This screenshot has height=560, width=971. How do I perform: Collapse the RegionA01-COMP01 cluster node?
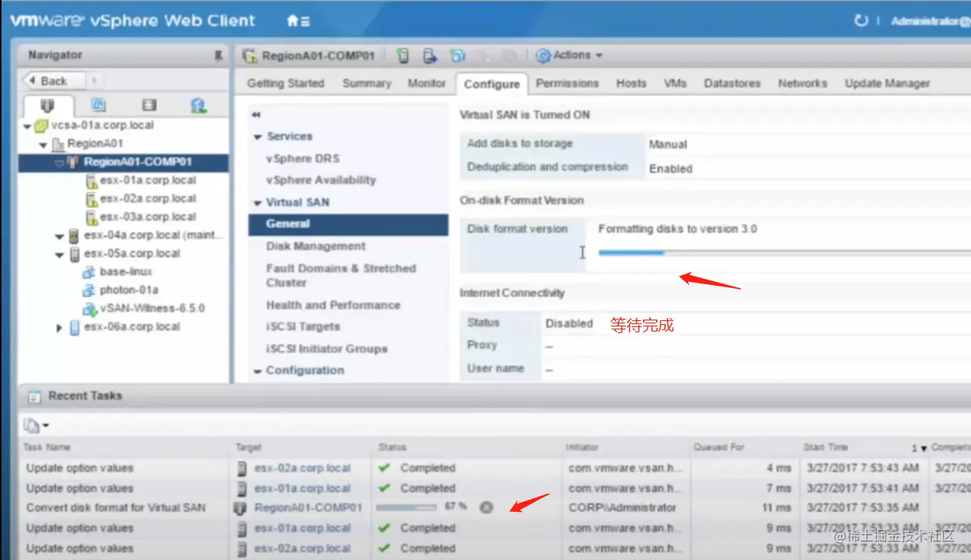(x=59, y=163)
